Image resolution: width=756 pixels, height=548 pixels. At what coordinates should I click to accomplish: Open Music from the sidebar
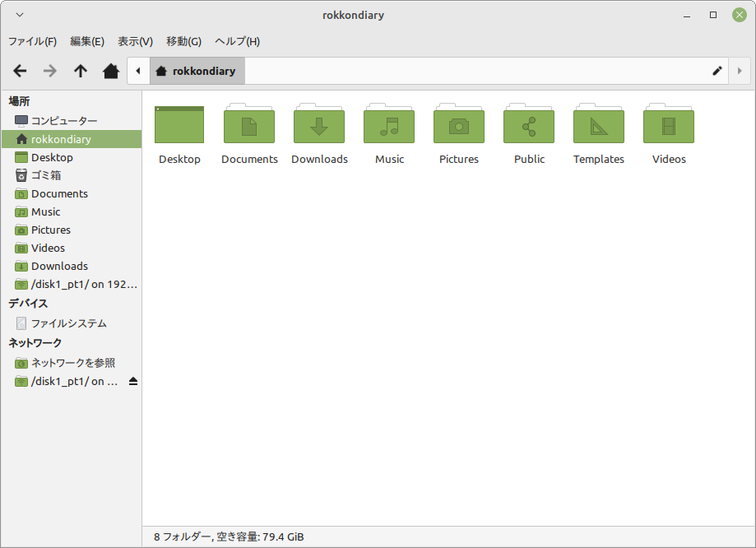click(72, 211)
